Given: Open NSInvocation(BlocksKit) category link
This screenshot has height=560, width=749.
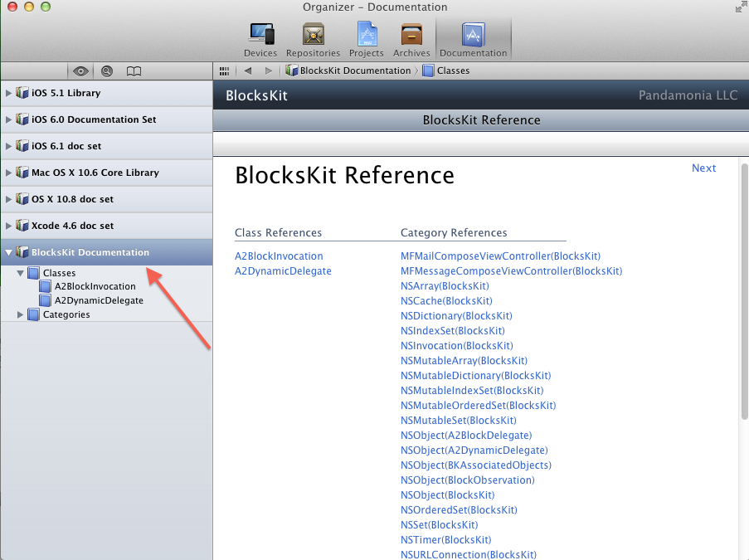Looking at the screenshot, I should click(x=457, y=345).
